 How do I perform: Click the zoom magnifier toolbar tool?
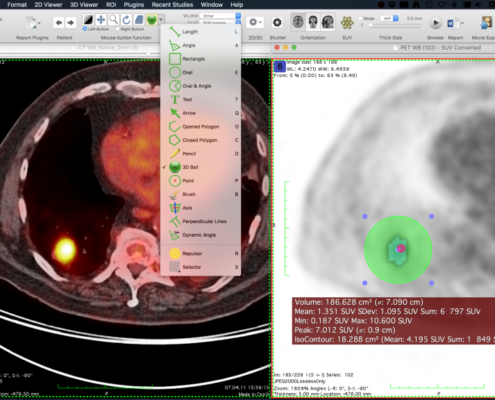[113, 20]
